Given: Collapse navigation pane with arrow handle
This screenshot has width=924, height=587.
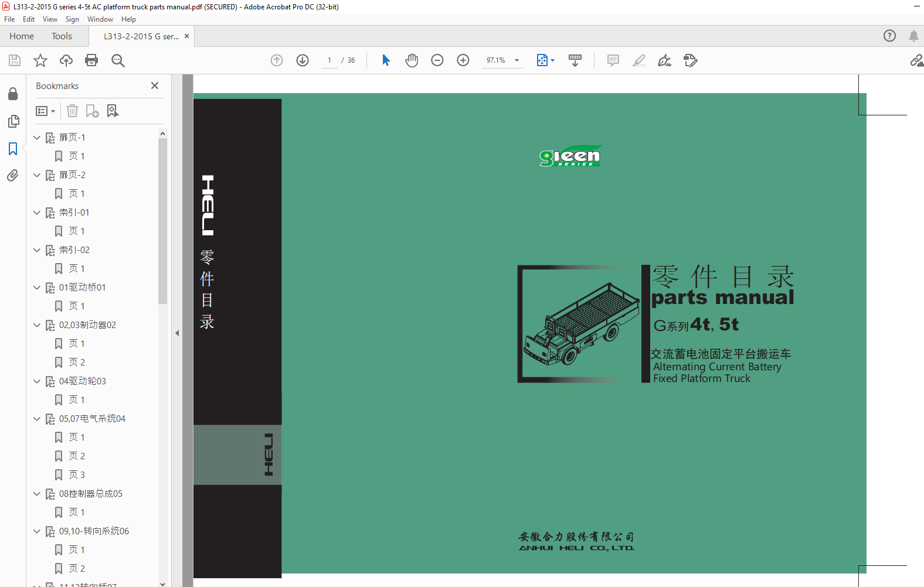Looking at the screenshot, I should [x=177, y=333].
